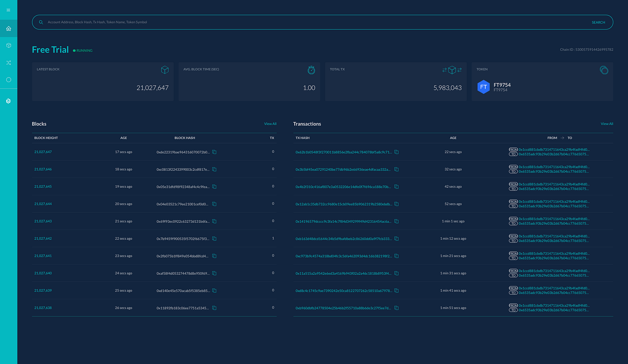Open transaction 0xb163d48dcd1644c34b5d9bafdbeb

tap(344, 238)
